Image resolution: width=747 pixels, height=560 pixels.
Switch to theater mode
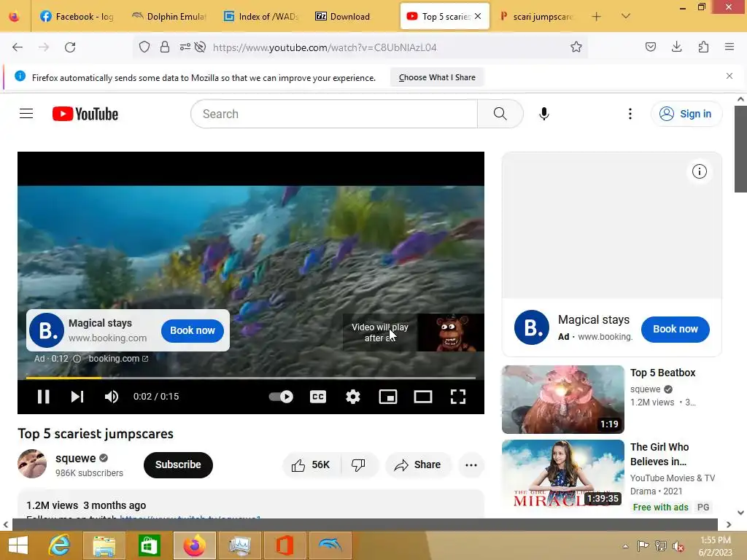coord(423,397)
